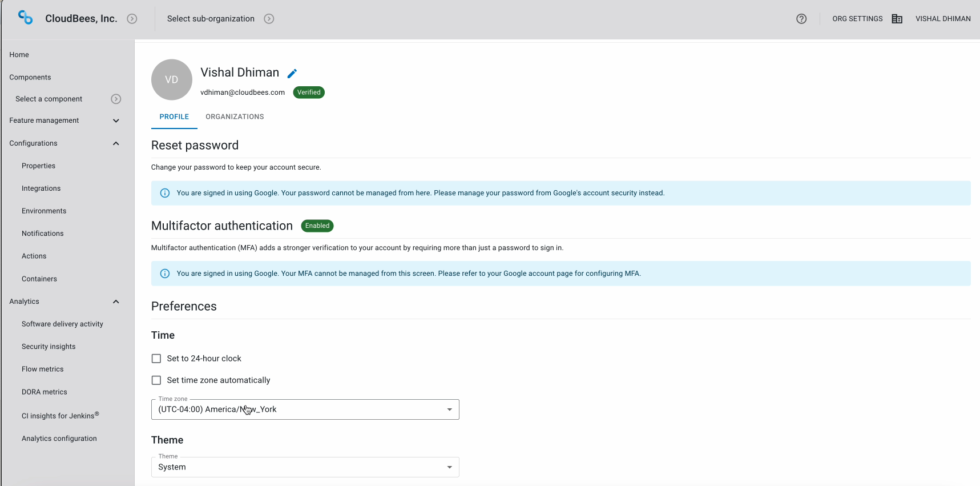The width and height of the screenshot is (980, 486).
Task: Click the sub-organization selector arrow icon
Action: [269, 19]
